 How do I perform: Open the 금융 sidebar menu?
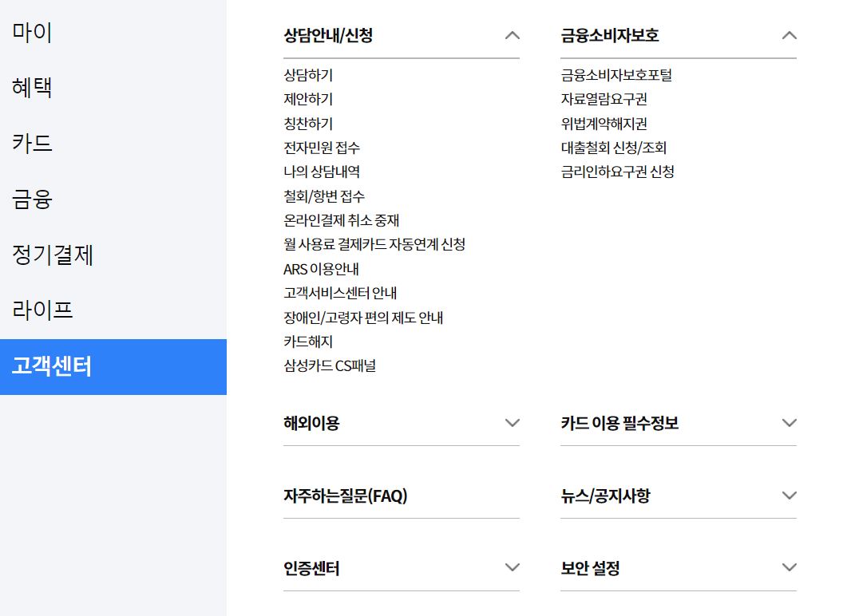click(x=32, y=199)
